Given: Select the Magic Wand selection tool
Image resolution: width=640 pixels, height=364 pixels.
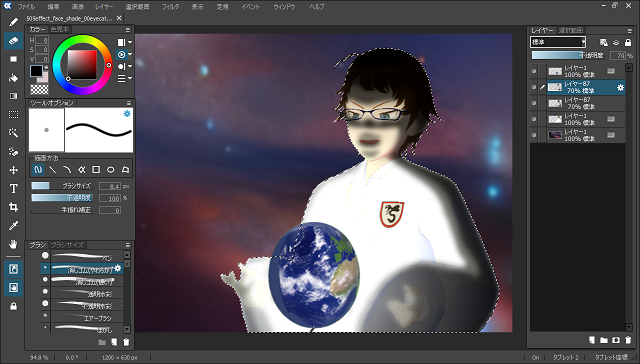Looking at the screenshot, I should [x=13, y=133].
